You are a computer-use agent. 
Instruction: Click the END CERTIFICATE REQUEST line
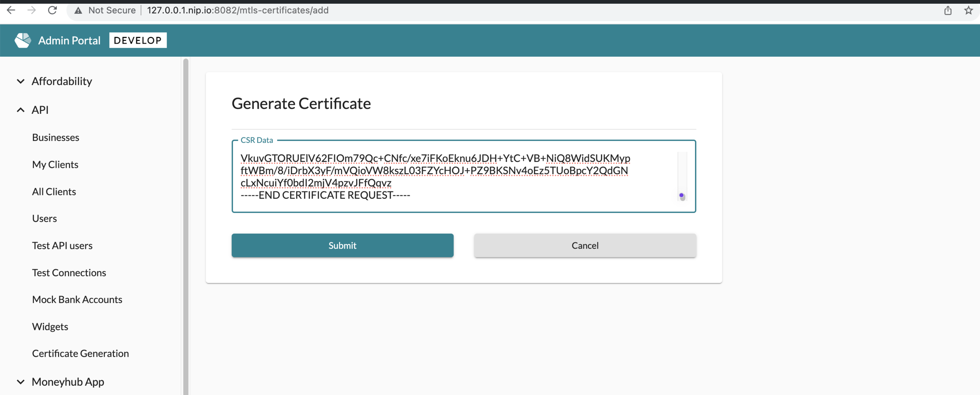[325, 195]
